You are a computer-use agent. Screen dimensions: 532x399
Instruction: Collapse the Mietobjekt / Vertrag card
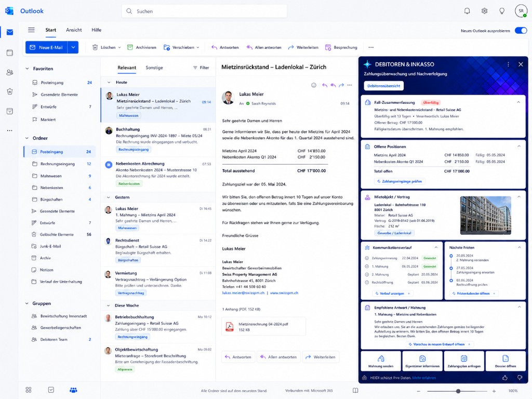pyautogui.click(x=519, y=197)
